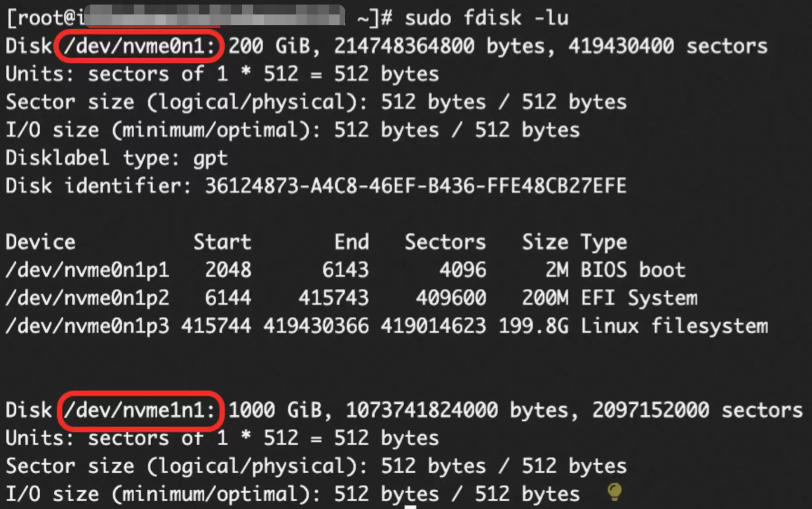812x509 pixels.
Task: Click the BIOS boot partition type
Action: point(633,270)
